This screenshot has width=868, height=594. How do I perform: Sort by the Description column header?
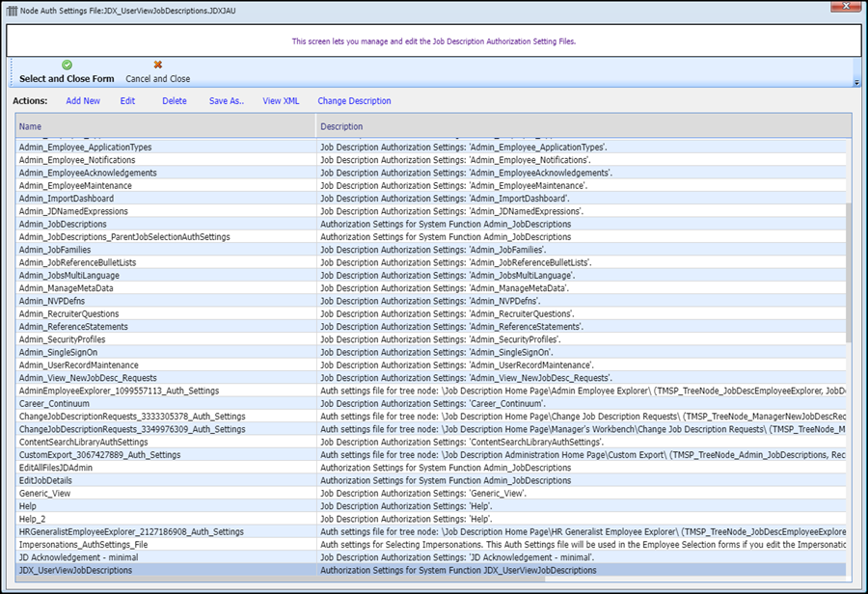point(584,126)
